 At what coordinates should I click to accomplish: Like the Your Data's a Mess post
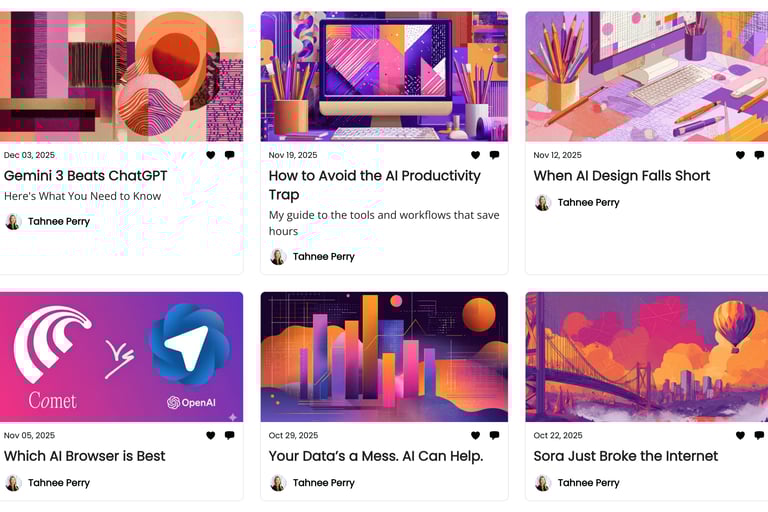click(475, 435)
